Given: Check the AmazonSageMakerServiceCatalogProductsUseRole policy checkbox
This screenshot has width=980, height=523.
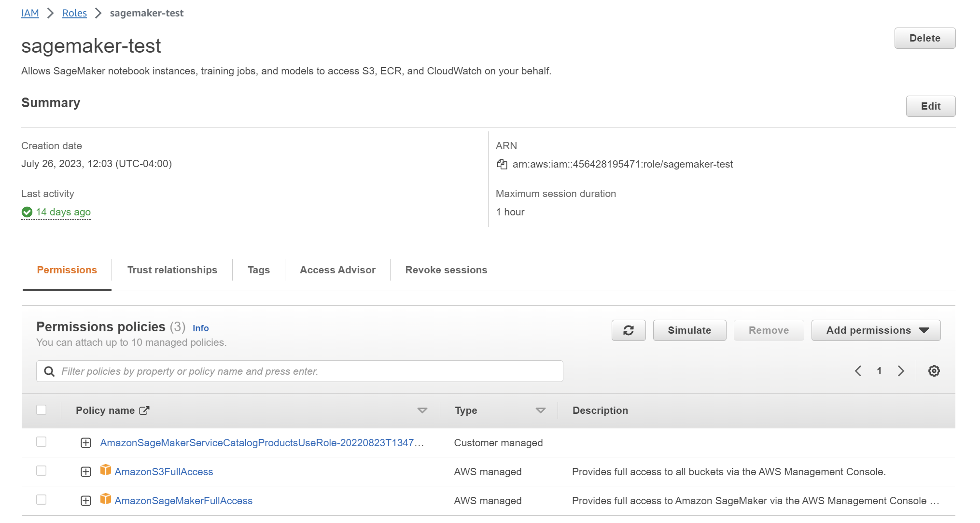Looking at the screenshot, I should coord(42,442).
